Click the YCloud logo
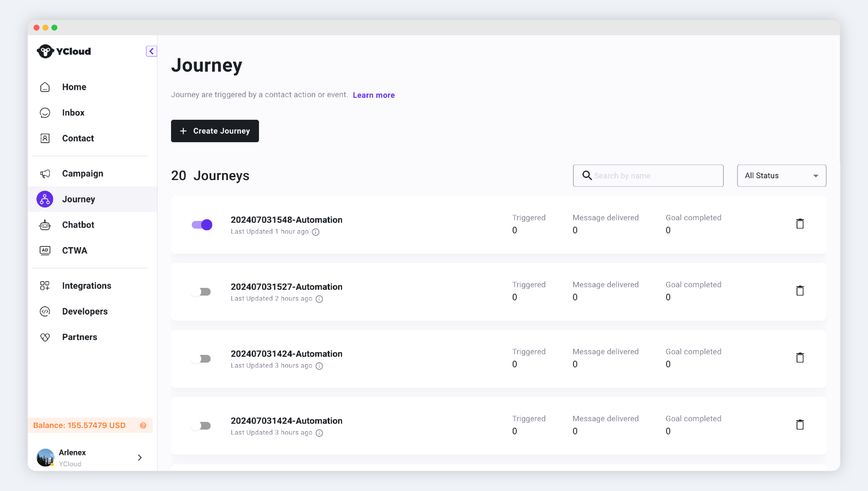Viewport: 868px width, 491px height. tap(64, 51)
